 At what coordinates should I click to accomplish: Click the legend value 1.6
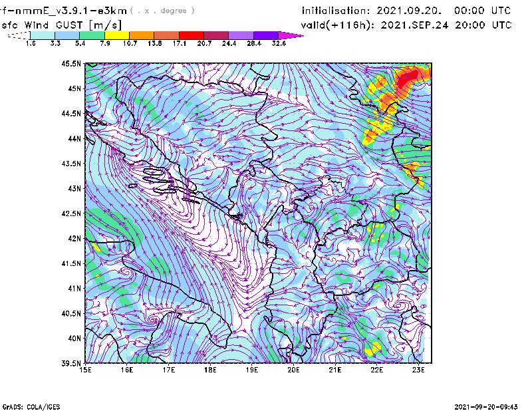[x=31, y=43]
